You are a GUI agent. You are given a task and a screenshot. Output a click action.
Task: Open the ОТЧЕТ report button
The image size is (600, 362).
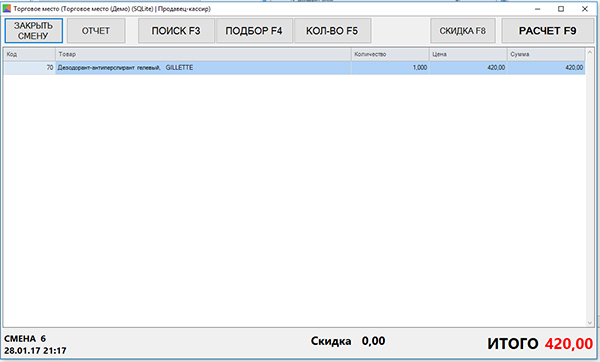point(96,31)
